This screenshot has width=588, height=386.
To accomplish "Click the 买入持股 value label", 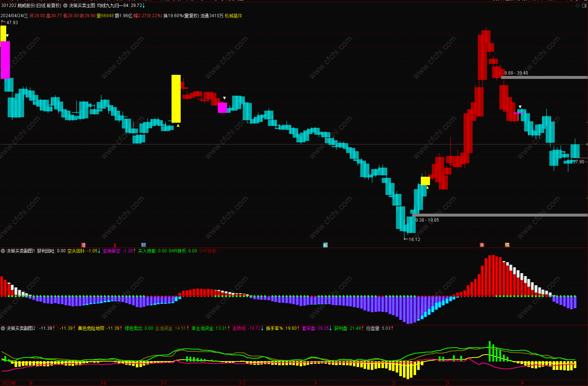I will pyautogui.click(x=152, y=251).
